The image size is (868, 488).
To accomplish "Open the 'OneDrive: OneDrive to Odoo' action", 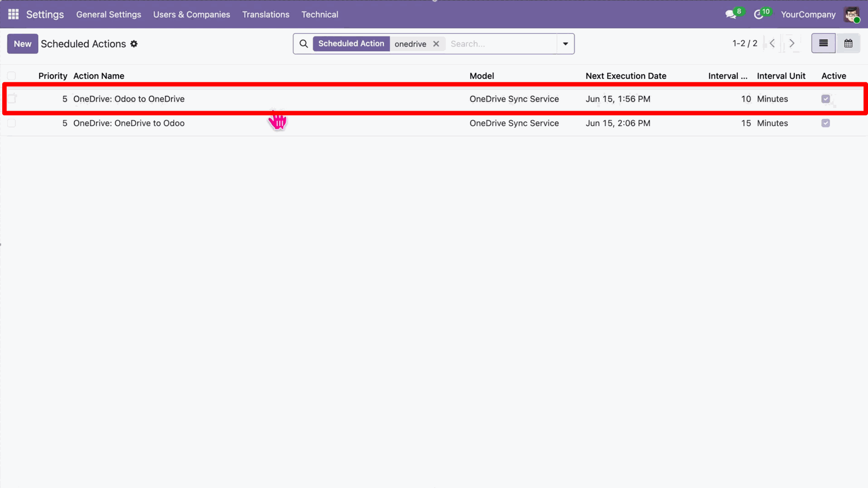I will 129,123.
